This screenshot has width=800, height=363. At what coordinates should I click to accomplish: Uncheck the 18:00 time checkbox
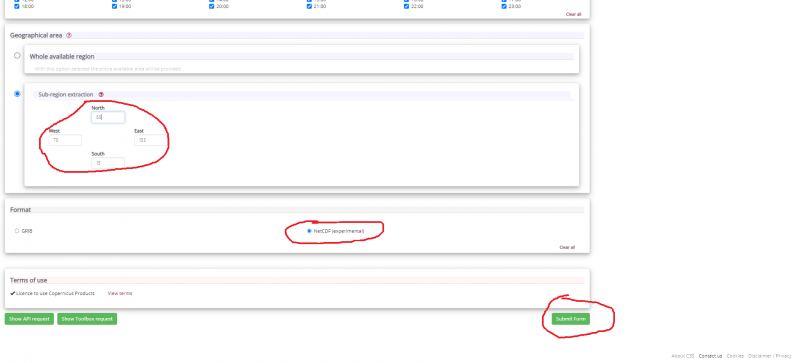coord(17,7)
